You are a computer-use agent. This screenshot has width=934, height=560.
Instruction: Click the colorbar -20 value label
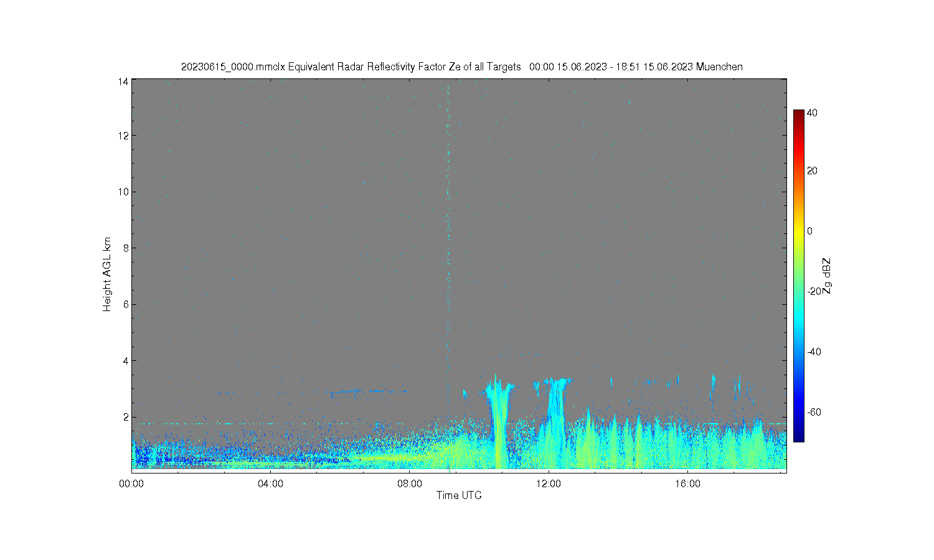813,291
